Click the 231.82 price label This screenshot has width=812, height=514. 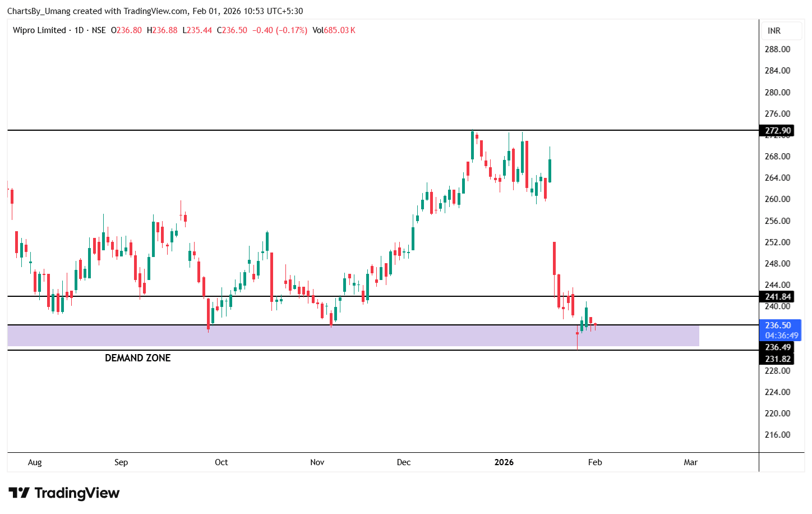778,359
